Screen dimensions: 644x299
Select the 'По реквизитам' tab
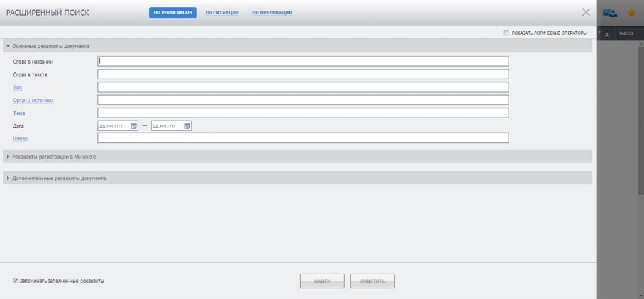coord(172,13)
